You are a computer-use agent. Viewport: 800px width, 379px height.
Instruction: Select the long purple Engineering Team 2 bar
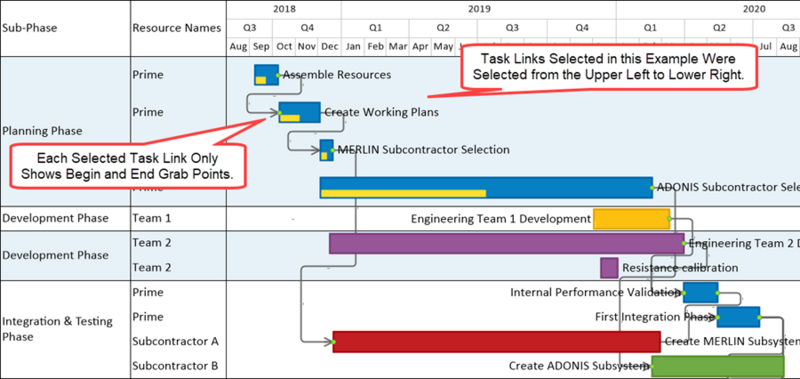coord(507,244)
